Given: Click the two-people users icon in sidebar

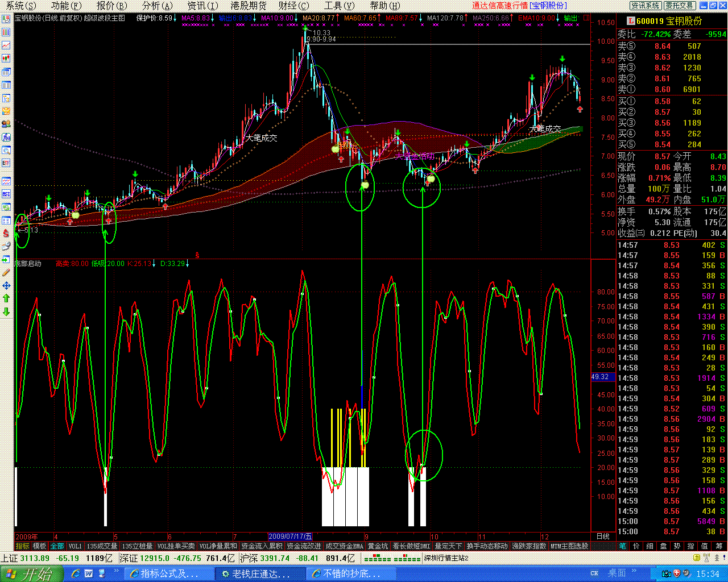Looking at the screenshot, I should [x=6, y=124].
